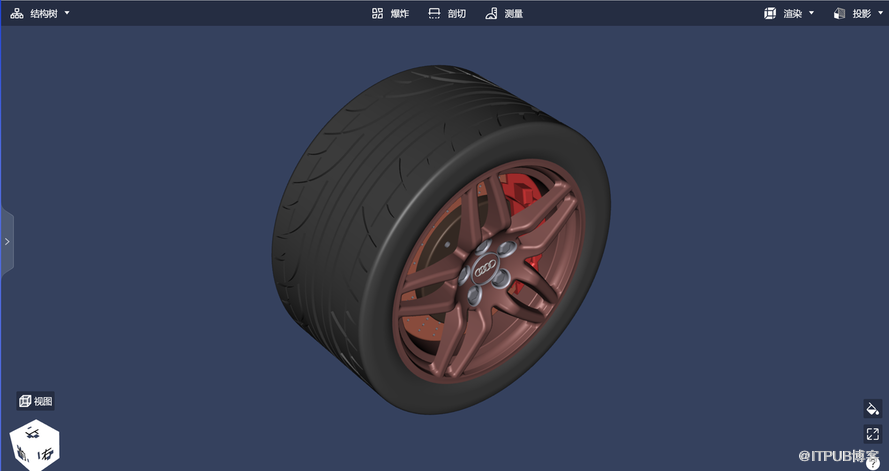Screen dimensions: 889x471
Task: Click the render cube icon
Action: coord(769,14)
